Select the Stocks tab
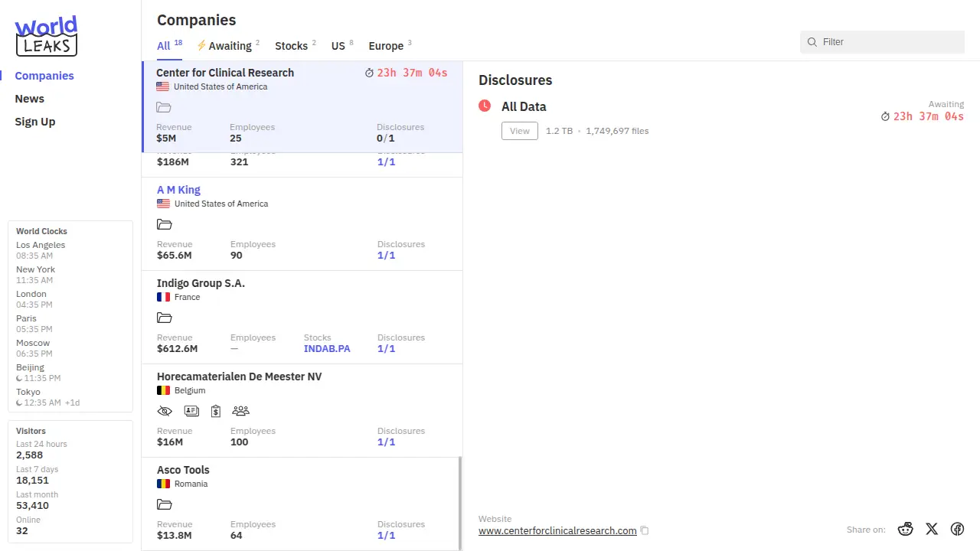The width and height of the screenshot is (980, 551). pos(291,46)
